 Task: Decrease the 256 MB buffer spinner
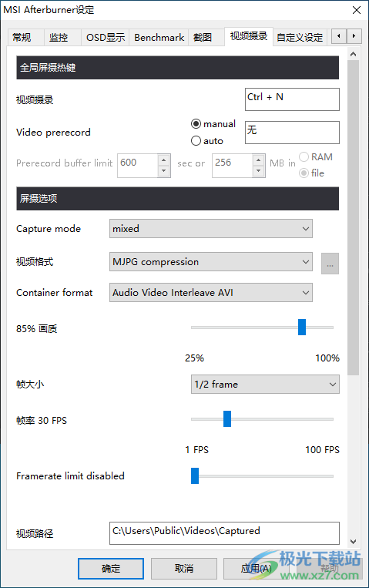pos(258,171)
